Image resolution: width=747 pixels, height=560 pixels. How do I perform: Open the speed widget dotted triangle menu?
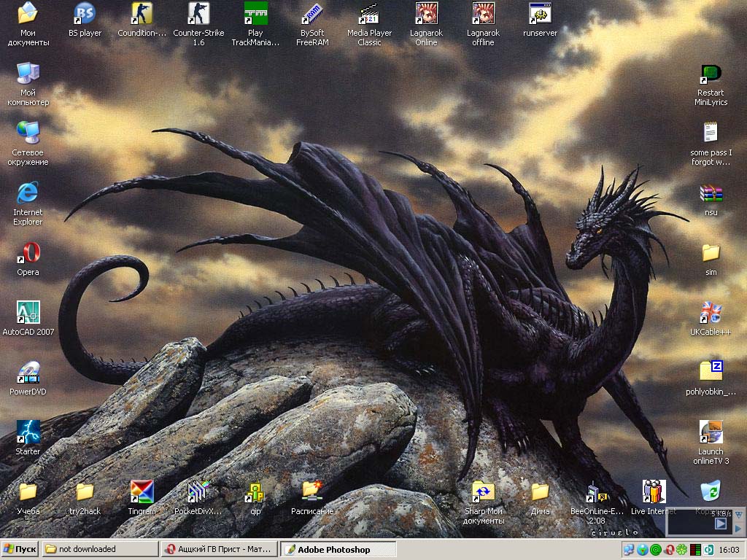coord(739,515)
